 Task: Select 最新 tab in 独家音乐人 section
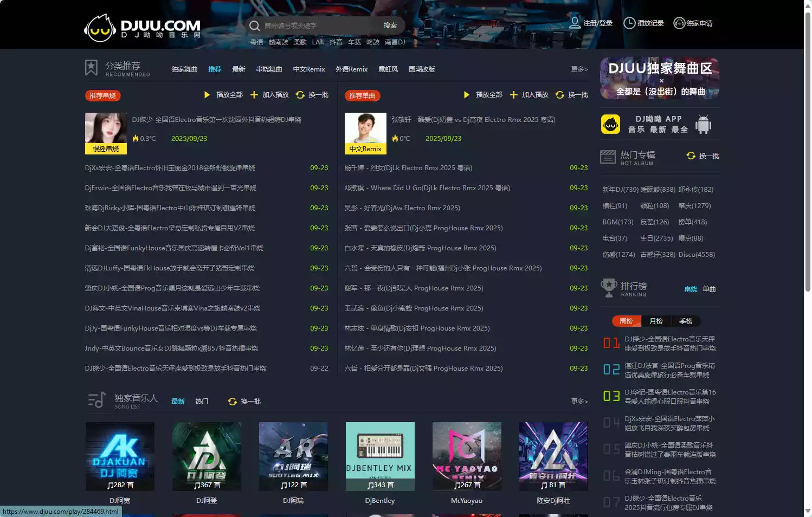click(178, 402)
